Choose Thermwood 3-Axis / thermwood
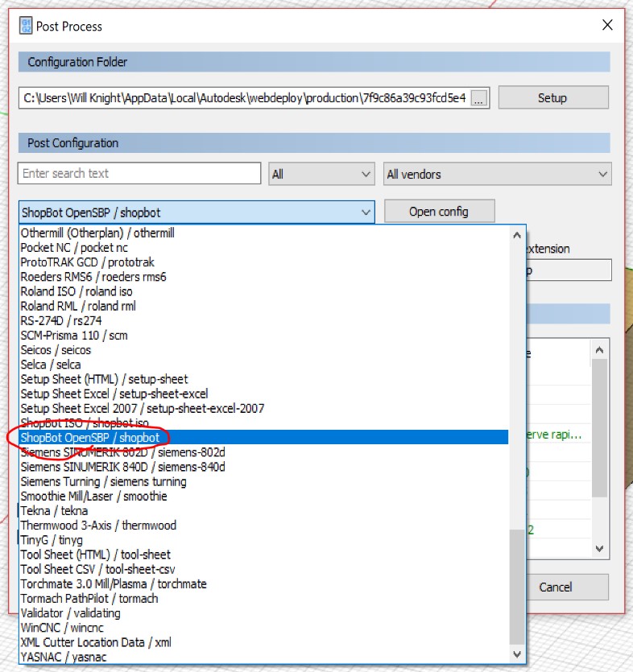 coord(264,525)
